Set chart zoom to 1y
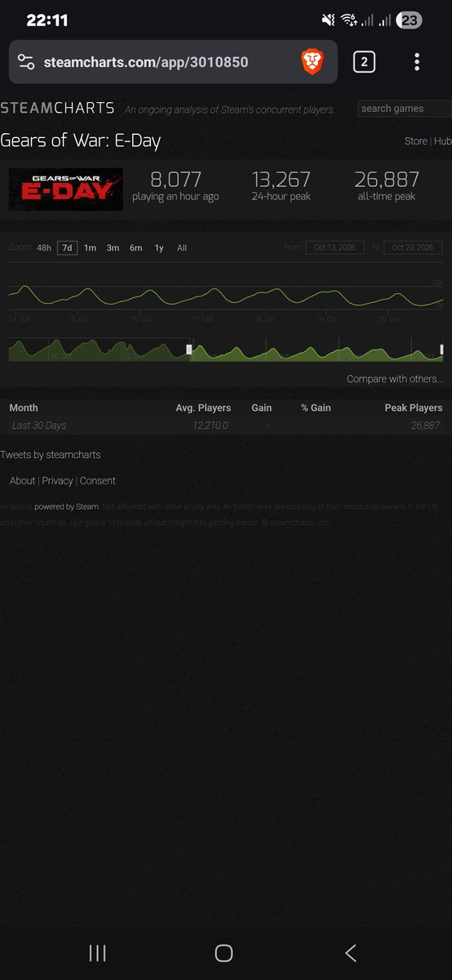The width and height of the screenshot is (452, 980). coord(159,247)
